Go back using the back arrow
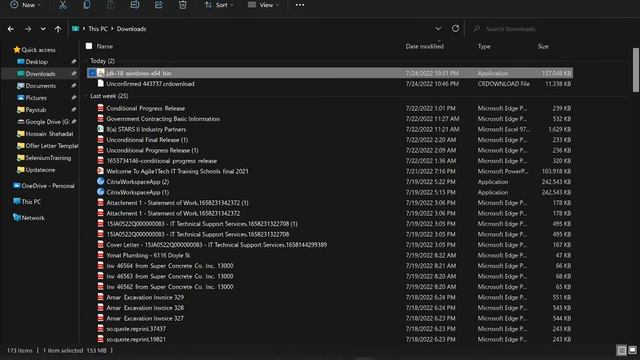Screen dimensions: 640x360 [x=11, y=29]
